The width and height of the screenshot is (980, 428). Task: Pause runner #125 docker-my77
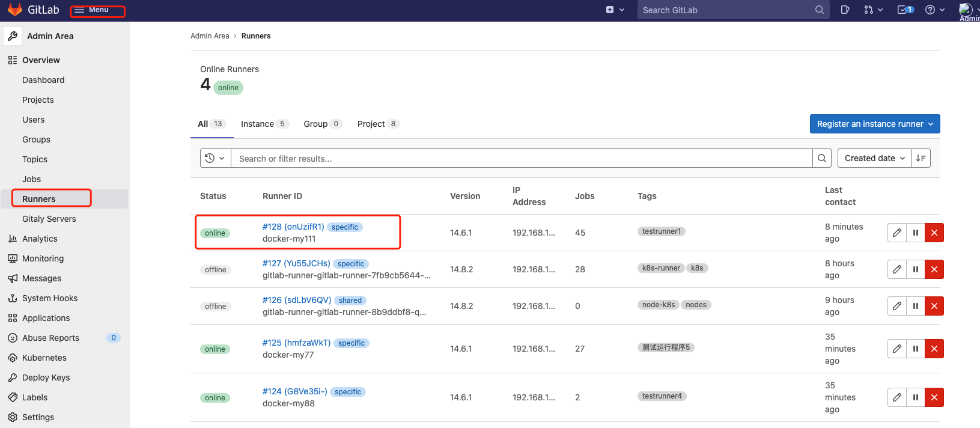tap(916, 349)
